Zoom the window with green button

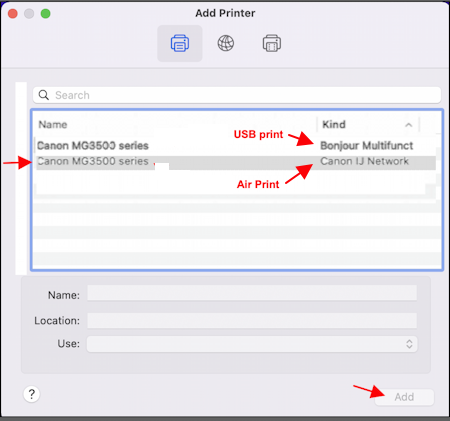coord(46,14)
